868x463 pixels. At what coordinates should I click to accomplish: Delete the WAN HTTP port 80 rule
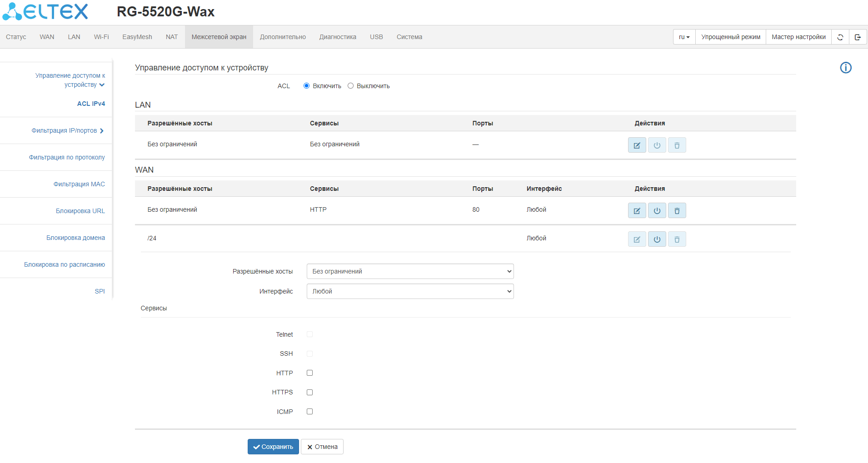point(677,211)
